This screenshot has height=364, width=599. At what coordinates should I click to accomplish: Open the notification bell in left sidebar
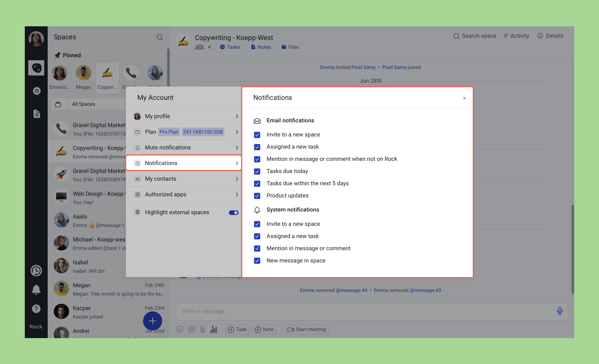(36, 290)
